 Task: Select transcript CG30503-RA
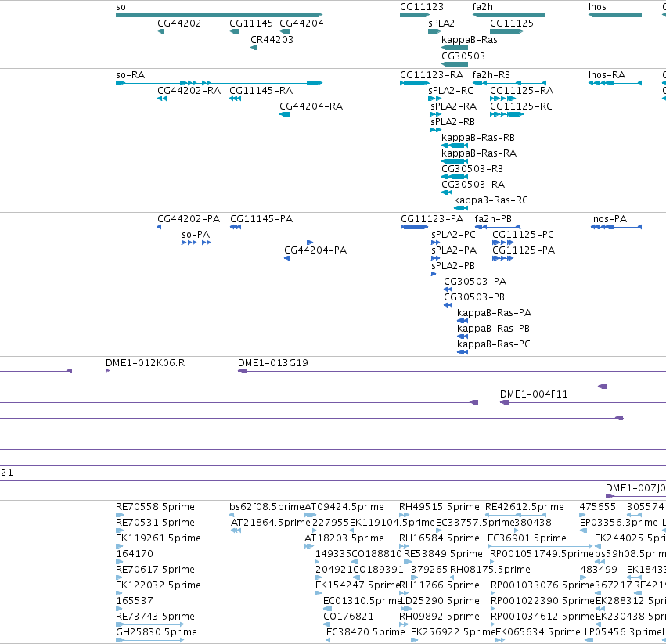(473, 185)
